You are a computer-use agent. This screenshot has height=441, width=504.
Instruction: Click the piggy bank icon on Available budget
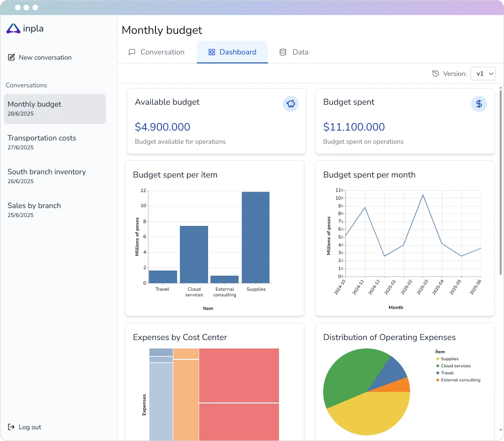(x=291, y=104)
